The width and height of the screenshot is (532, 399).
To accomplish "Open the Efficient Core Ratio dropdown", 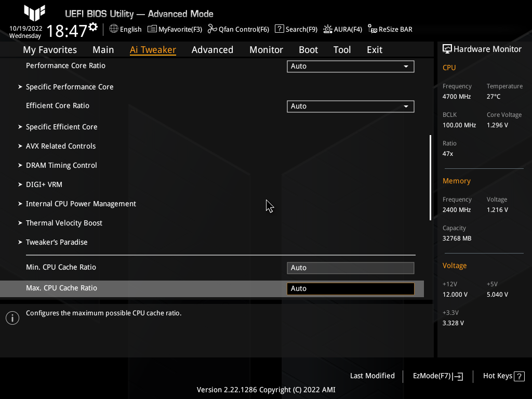I will point(350,106).
